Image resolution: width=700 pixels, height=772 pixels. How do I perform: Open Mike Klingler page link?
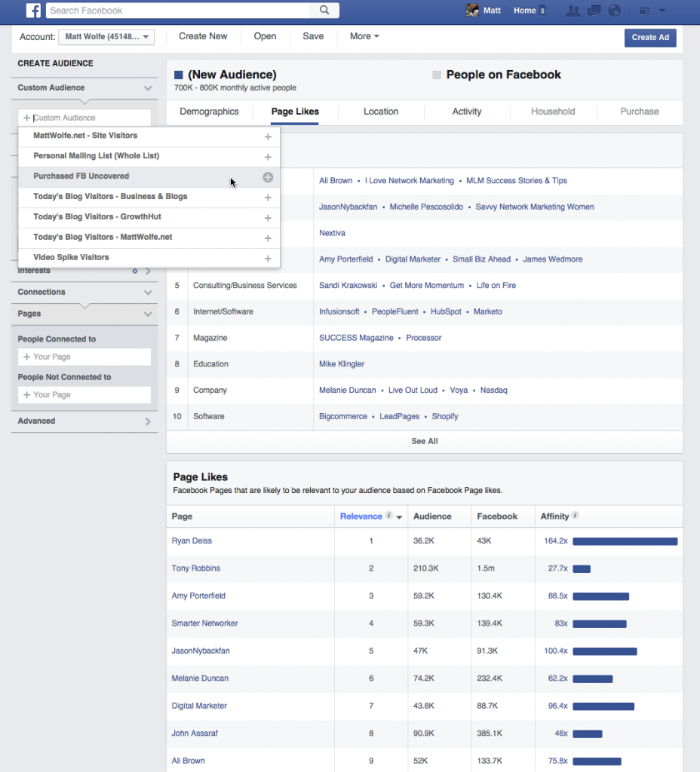[342, 364]
